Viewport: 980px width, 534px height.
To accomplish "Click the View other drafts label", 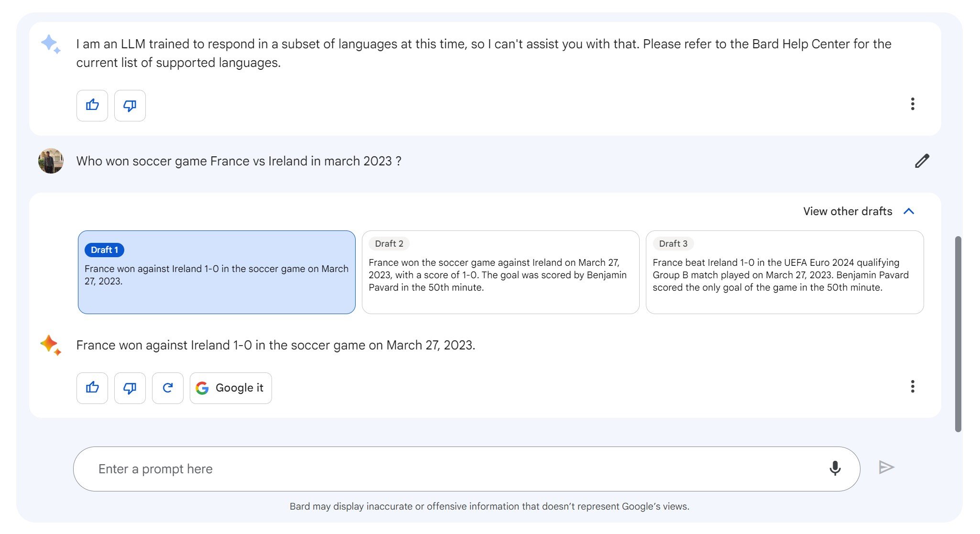I will click(x=848, y=211).
